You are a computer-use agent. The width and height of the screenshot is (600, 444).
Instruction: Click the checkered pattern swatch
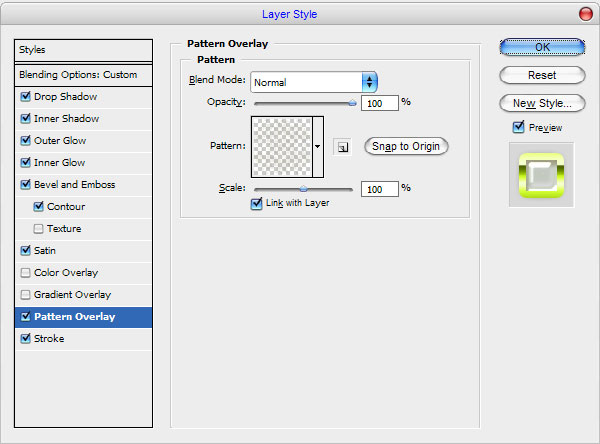click(x=282, y=147)
